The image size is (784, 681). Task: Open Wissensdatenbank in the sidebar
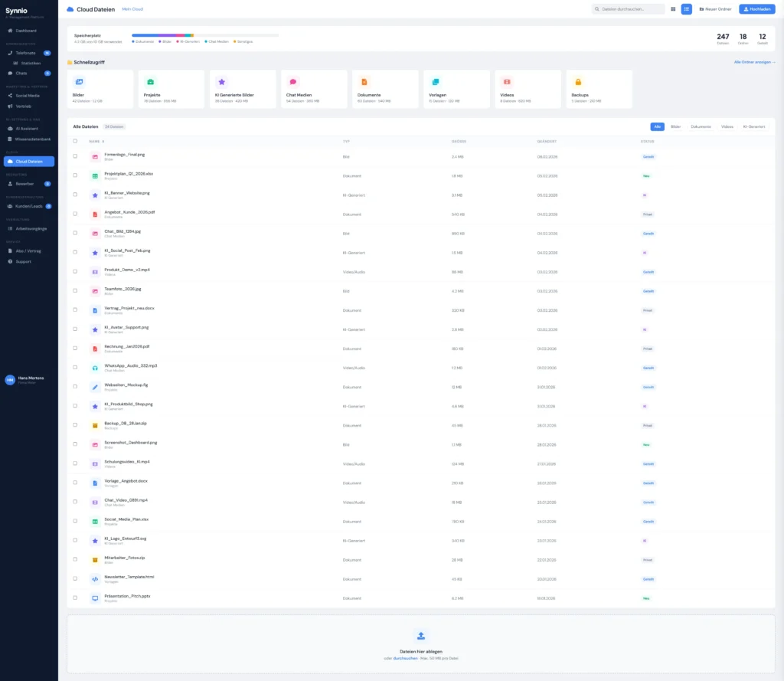pos(33,139)
